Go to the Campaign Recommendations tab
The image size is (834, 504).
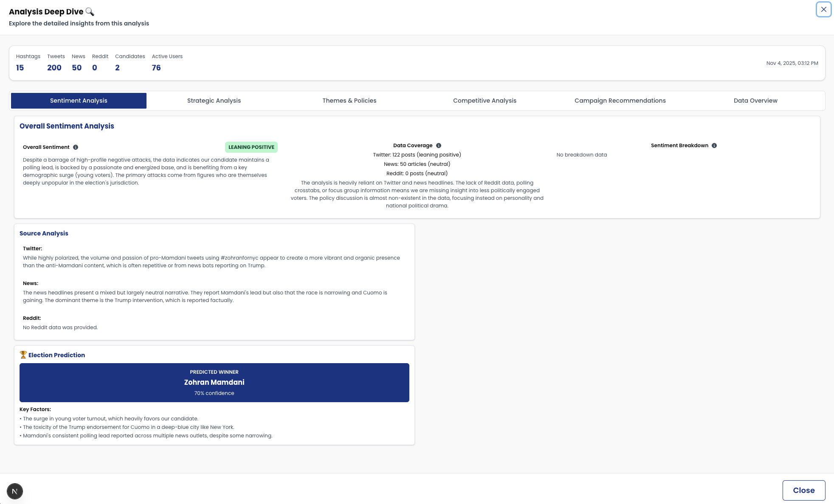[620, 101]
